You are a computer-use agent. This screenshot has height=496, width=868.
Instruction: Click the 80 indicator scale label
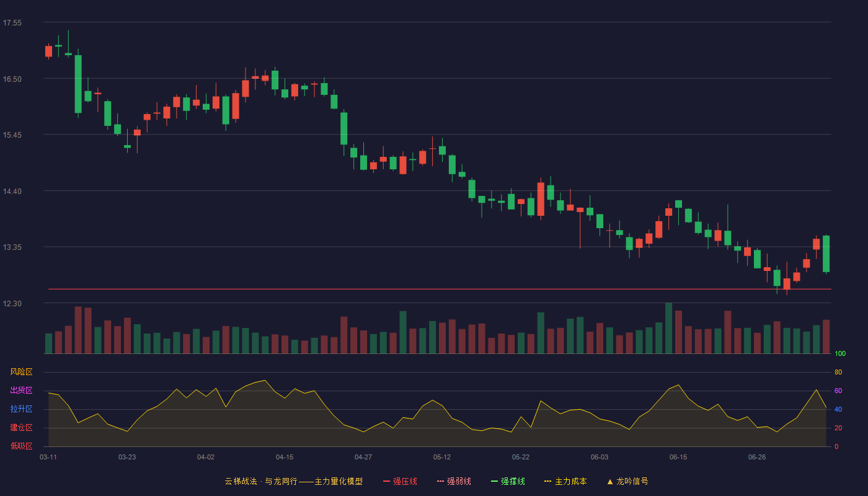pos(838,373)
